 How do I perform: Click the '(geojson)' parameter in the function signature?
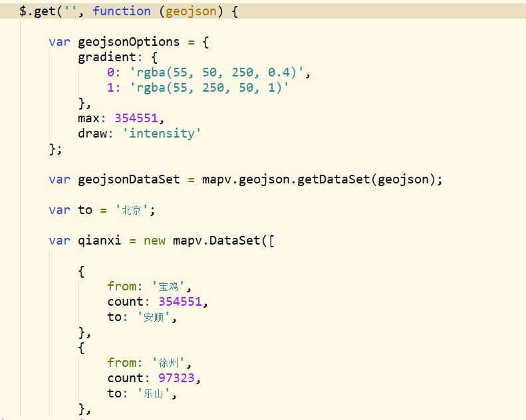(191, 11)
